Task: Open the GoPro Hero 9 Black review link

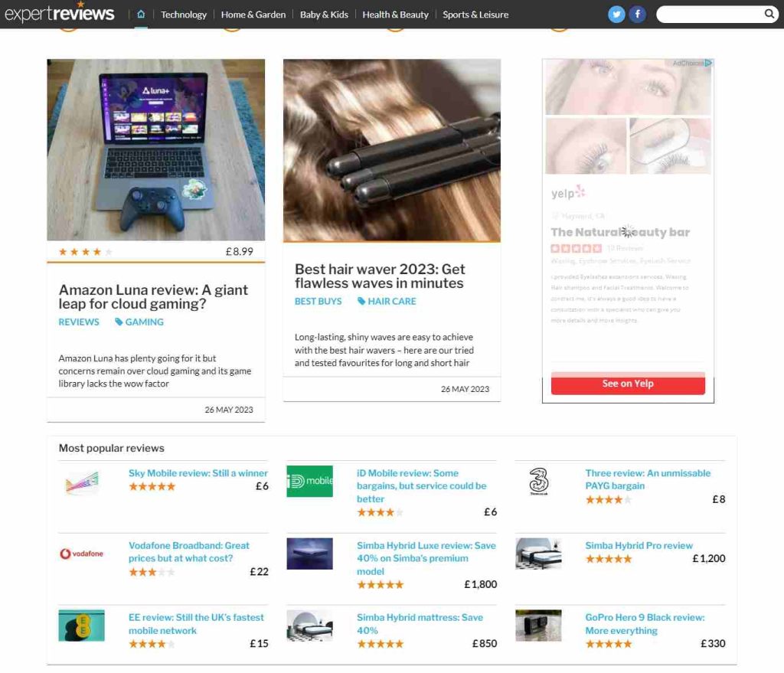Action: (x=645, y=624)
